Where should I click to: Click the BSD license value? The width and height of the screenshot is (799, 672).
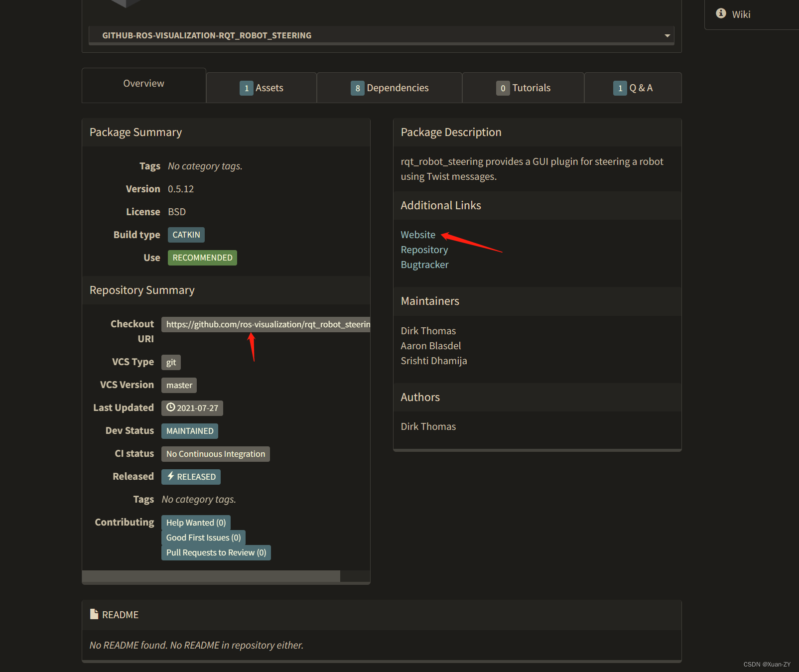177,212
